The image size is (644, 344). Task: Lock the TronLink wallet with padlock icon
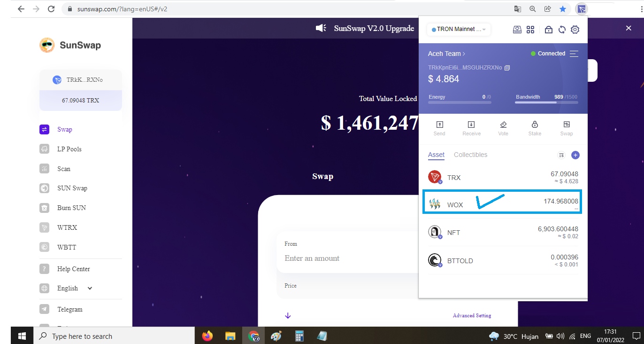(548, 30)
